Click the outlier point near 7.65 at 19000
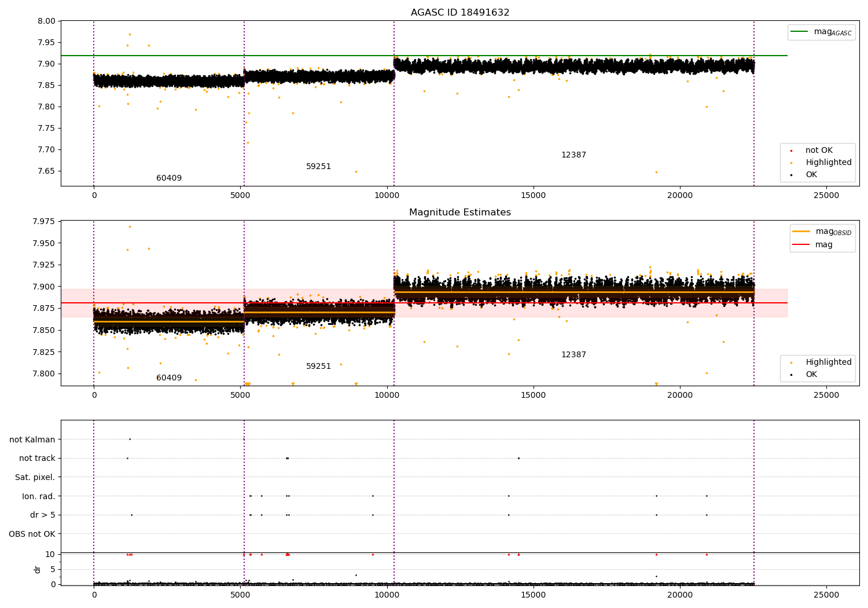 point(656,172)
